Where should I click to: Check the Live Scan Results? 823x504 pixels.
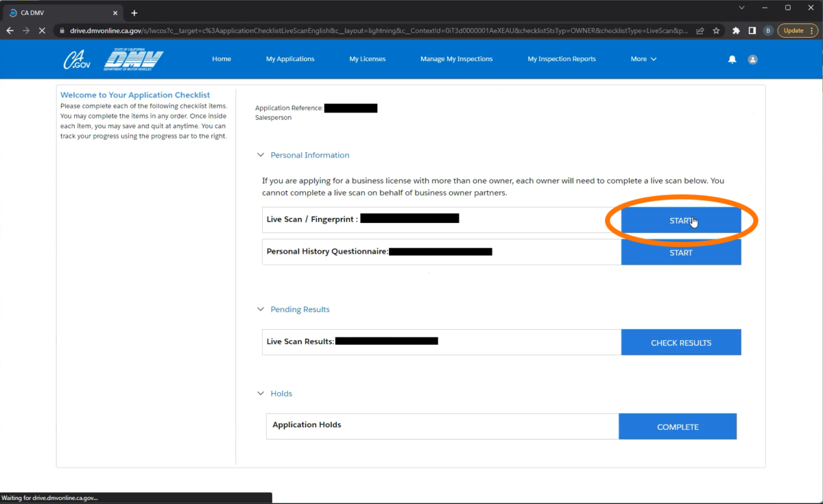tap(680, 341)
